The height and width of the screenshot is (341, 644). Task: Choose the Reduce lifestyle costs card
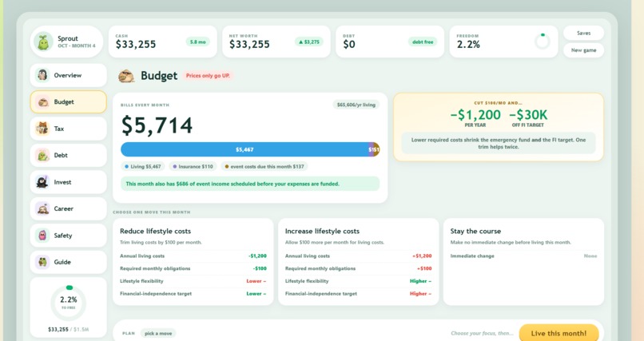click(x=193, y=262)
